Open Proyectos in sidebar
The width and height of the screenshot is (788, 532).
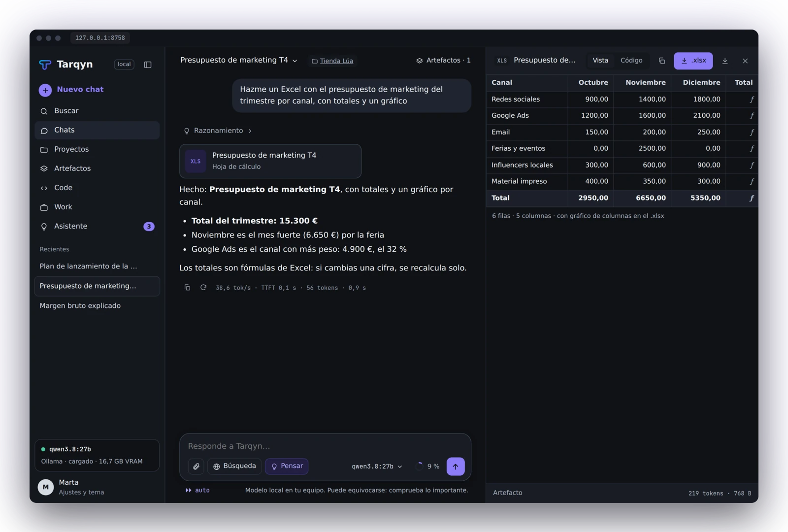[x=97, y=149]
